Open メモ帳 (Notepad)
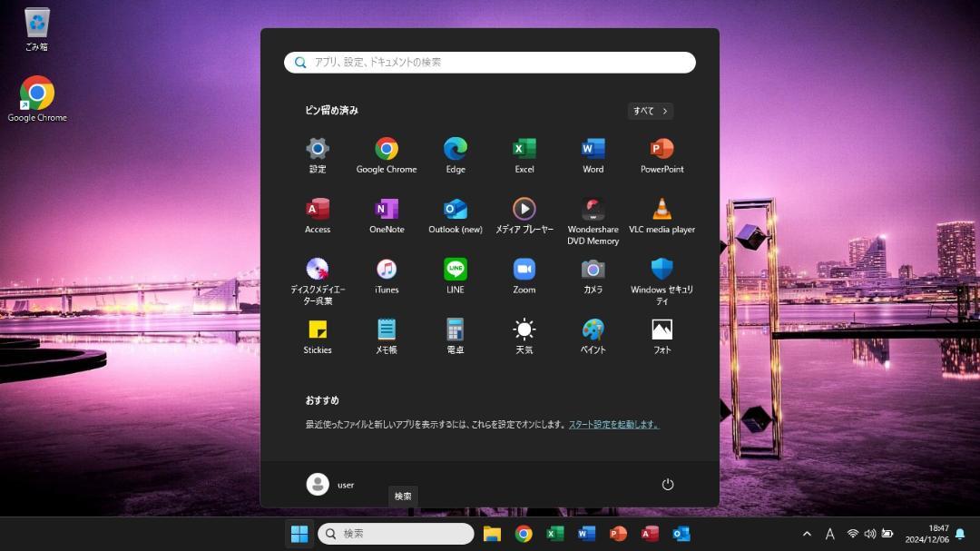The width and height of the screenshot is (980, 551). 387,337
